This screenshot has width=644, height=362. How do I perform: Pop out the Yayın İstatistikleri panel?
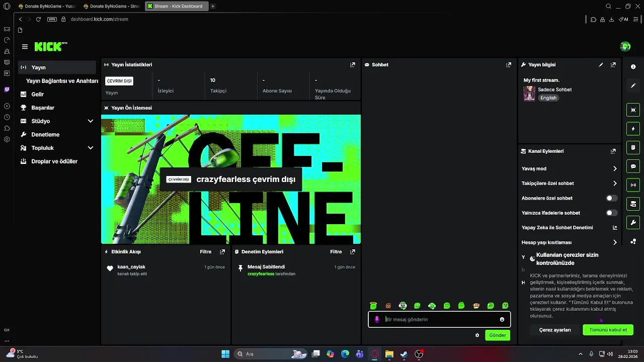click(352, 65)
